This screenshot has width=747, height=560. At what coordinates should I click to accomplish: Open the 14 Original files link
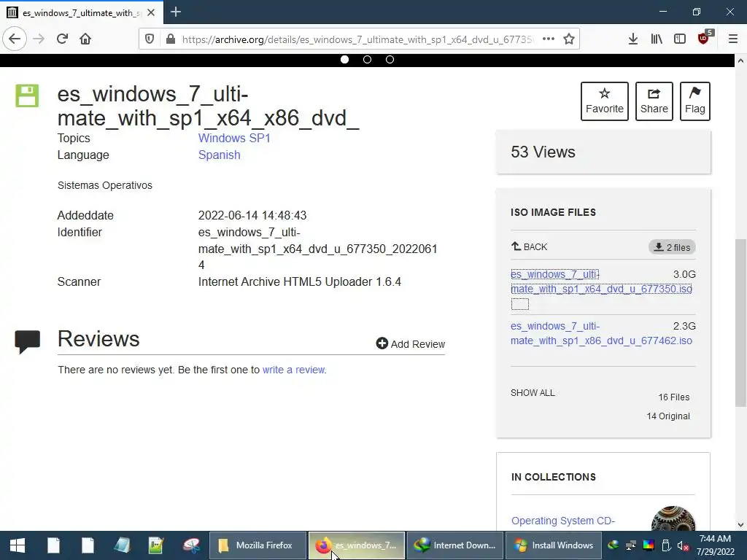(668, 416)
